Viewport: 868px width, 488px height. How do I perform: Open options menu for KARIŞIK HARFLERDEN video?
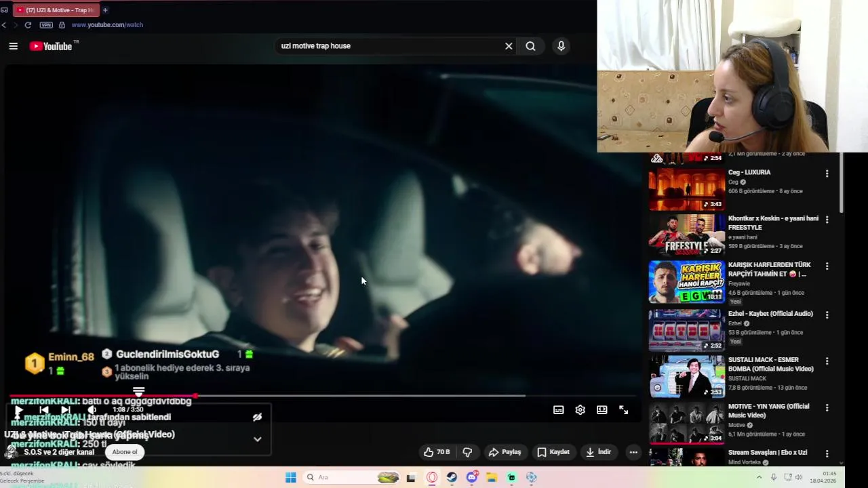pos(827,266)
